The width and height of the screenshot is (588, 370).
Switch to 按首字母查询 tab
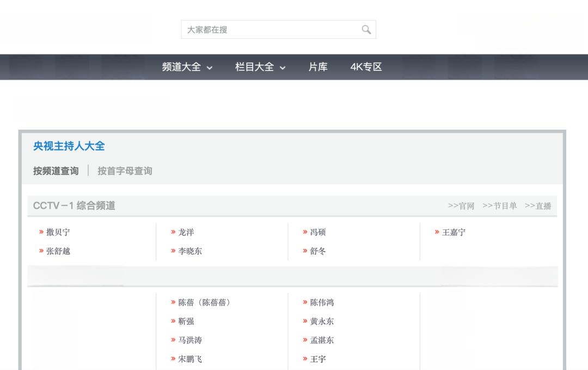[x=125, y=171]
